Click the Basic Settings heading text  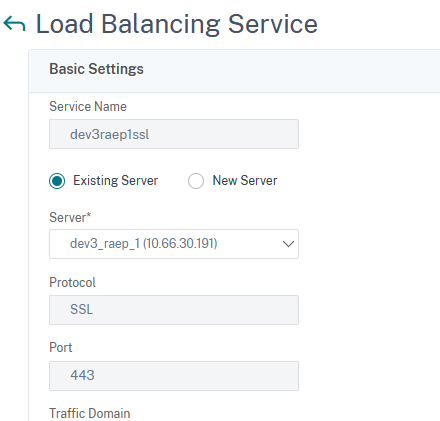[96, 69]
